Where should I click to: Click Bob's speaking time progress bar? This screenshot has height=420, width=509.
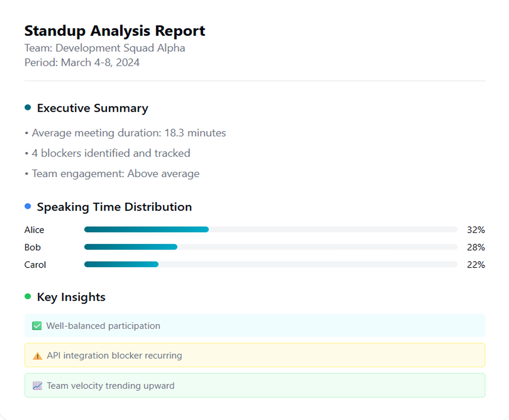271,247
